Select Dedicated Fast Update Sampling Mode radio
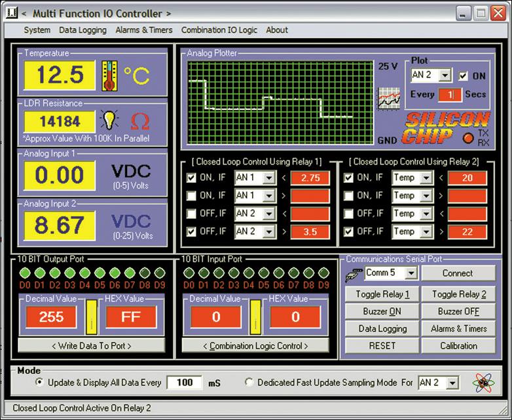The width and height of the screenshot is (512, 420). coord(249,382)
